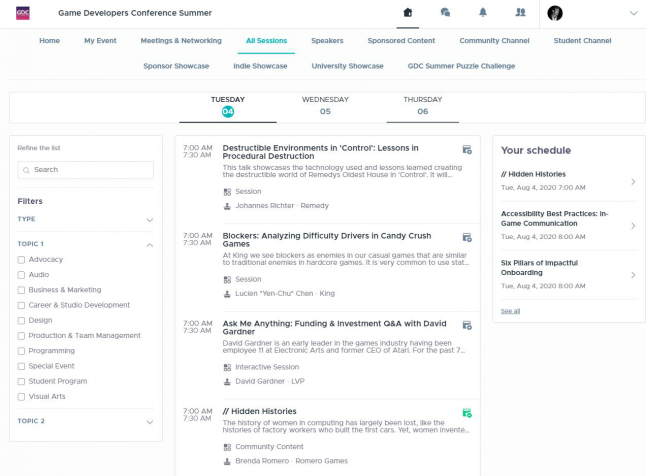Expand the TYPE filter section

150,219
